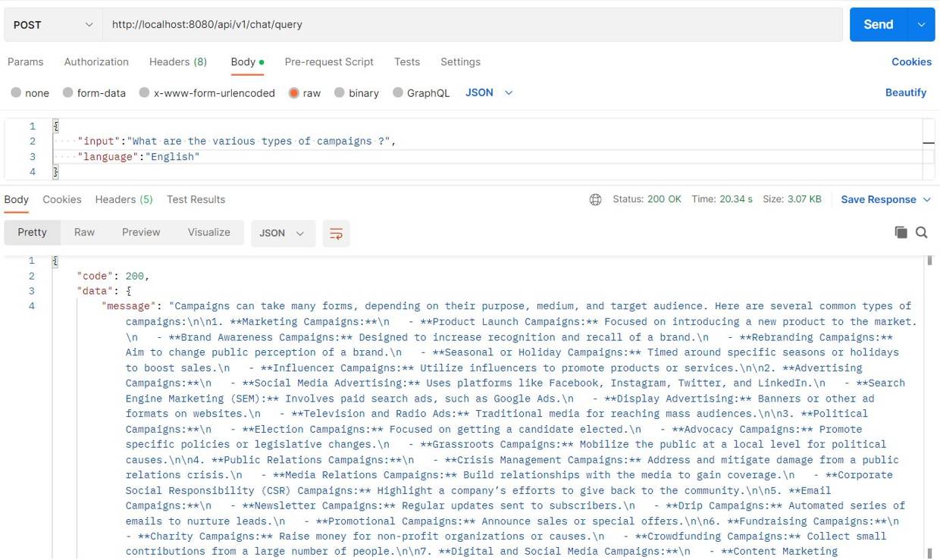The width and height of the screenshot is (940, 560).
Task: Open the Send options dropdown arrow
Action: click(x=922, y=24)
